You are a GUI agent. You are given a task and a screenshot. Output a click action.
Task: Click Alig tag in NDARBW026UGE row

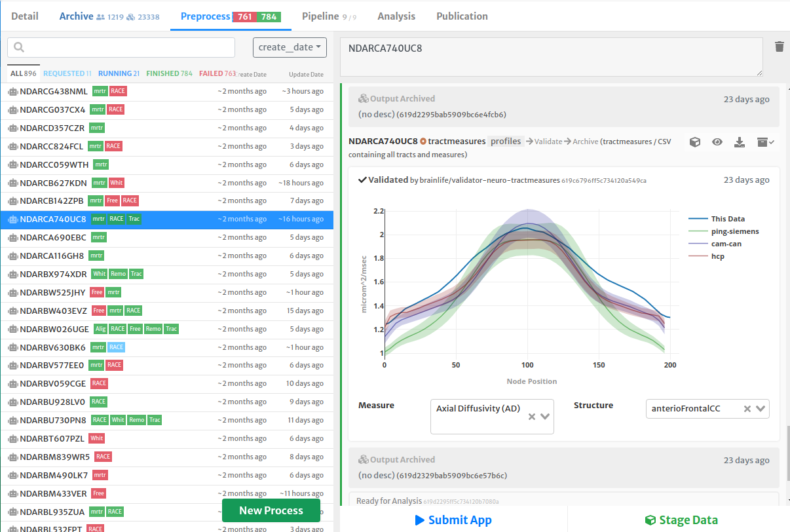[x=100, y=329]
